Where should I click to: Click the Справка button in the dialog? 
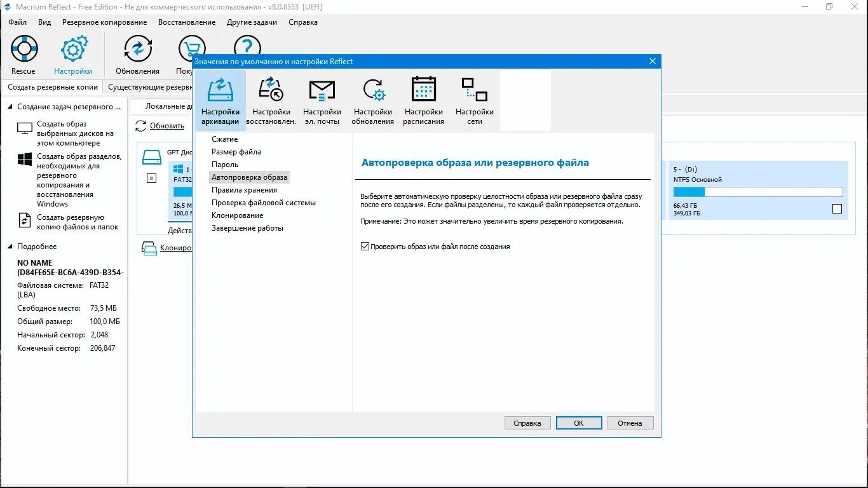[527, 423]
